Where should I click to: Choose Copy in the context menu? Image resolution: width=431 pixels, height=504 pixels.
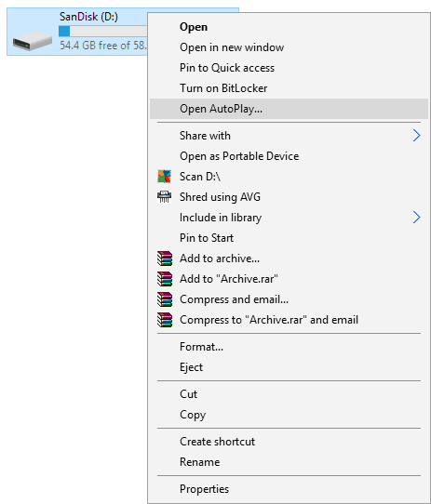(290, 415)
